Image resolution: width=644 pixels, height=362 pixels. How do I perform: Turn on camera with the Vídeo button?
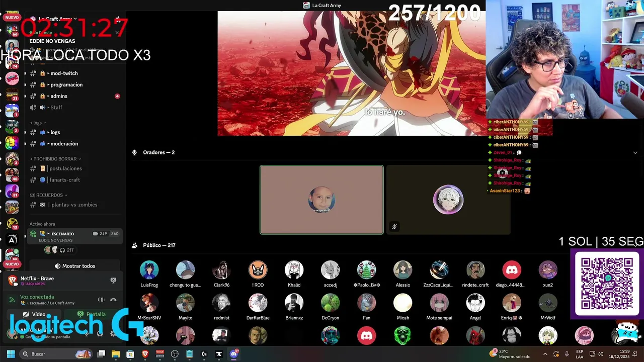(x=34, y=314)
